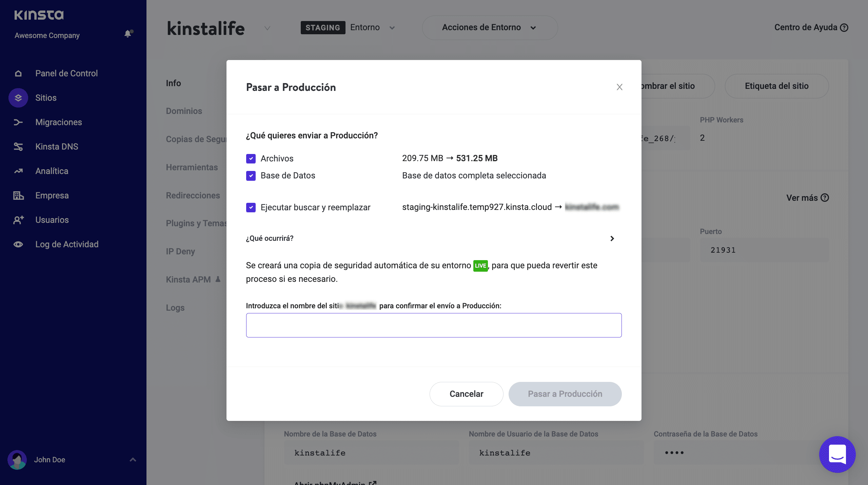Expand the John Doe user menu

click(133, 460)
